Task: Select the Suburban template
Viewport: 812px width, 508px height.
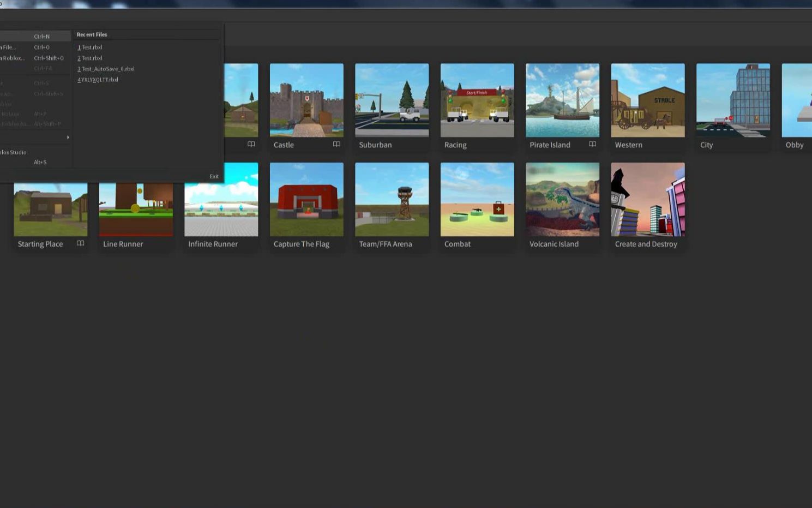Action: [x=392, y=101]
